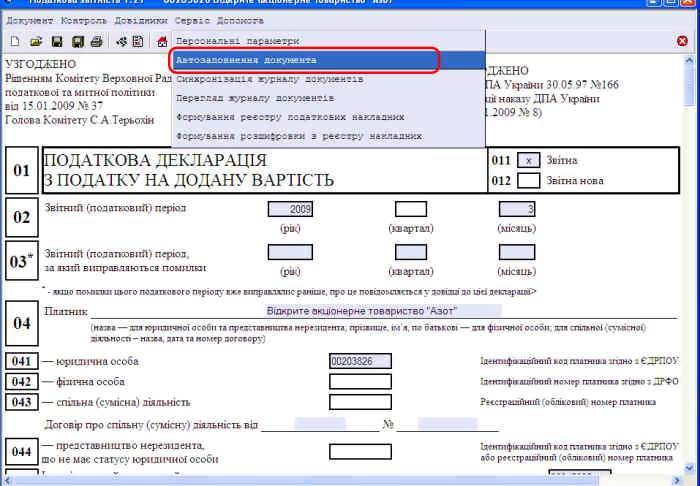Screen dimensions: 700x486
Task: Save the document with the first floppy icon
Action: point(57,42)
